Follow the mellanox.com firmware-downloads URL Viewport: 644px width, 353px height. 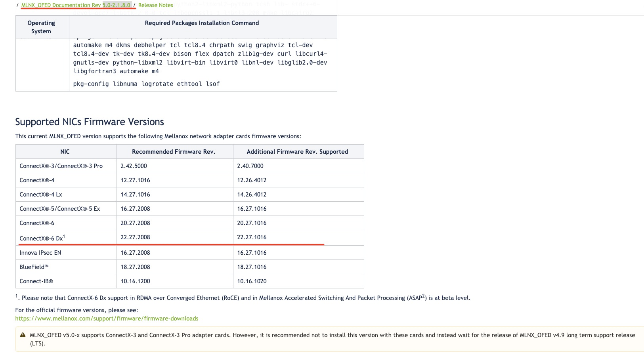click(107, 319)
